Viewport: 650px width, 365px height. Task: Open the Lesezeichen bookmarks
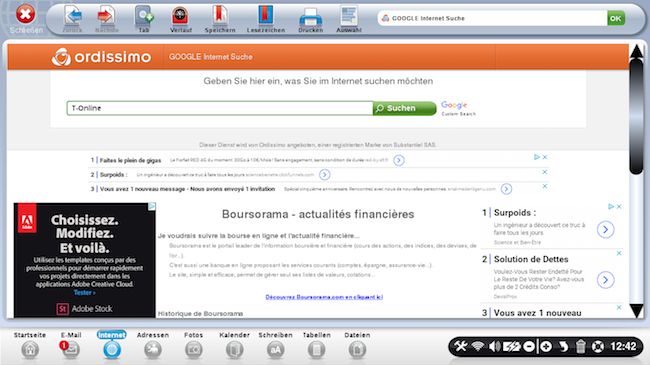tap(265, 15)
